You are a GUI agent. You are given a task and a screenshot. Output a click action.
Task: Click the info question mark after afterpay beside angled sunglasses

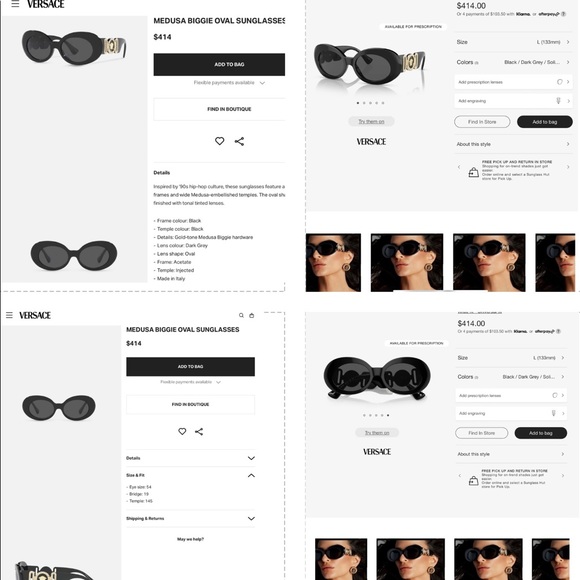coord(563,14)
